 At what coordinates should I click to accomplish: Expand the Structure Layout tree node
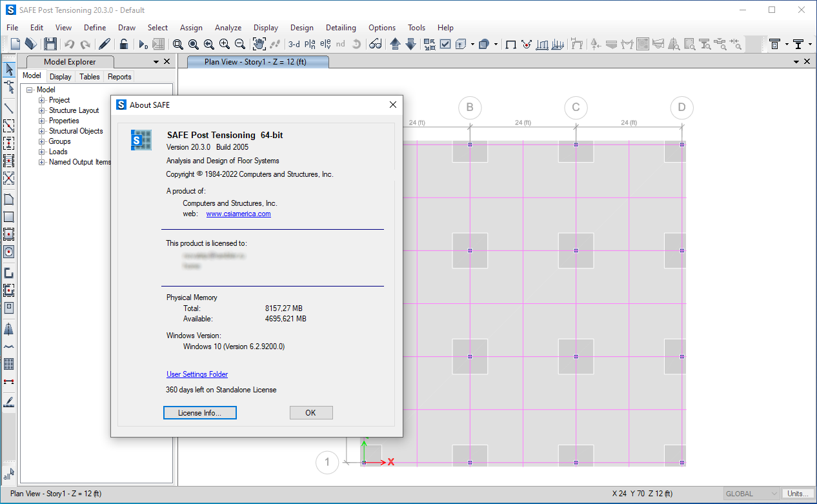(42, 110)
